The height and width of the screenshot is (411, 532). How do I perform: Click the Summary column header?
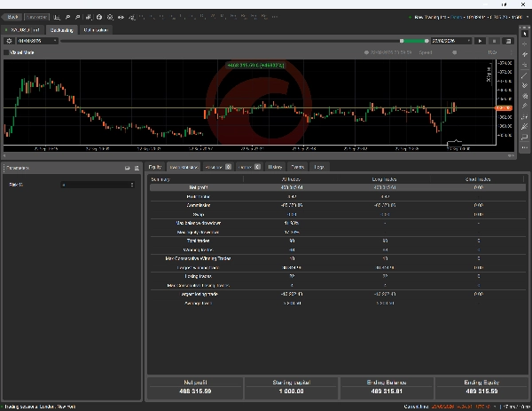[x=160, y=179]
